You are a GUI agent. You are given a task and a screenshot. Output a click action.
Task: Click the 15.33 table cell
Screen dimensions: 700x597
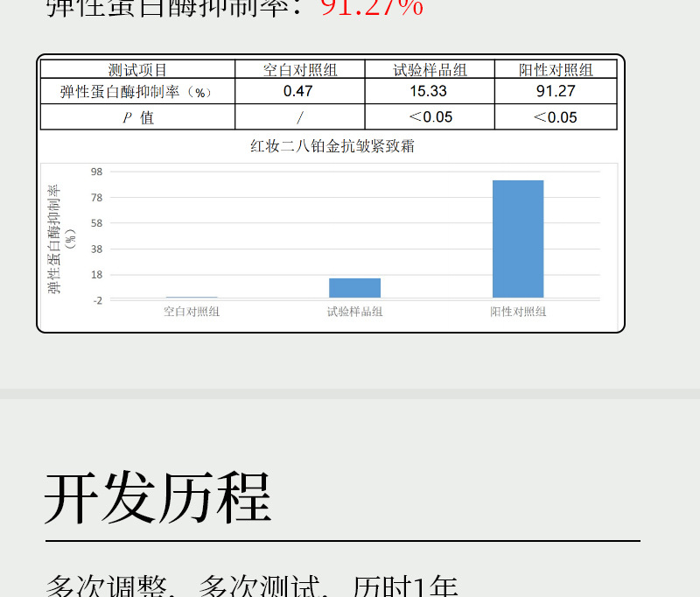tap(428, 91)
